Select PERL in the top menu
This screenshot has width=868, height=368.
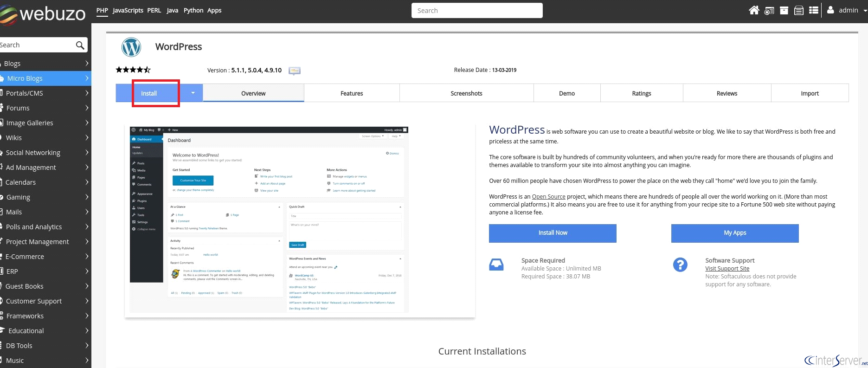tap(154, 10)
